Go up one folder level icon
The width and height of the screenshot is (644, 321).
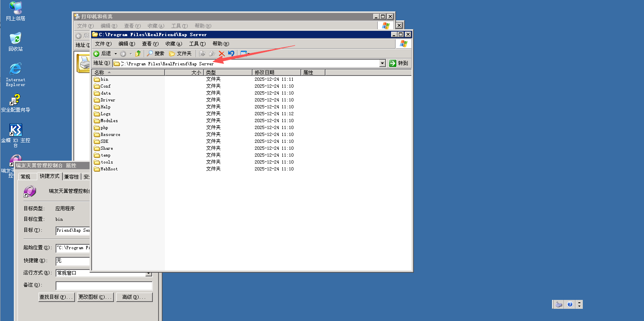coord(138,54)
